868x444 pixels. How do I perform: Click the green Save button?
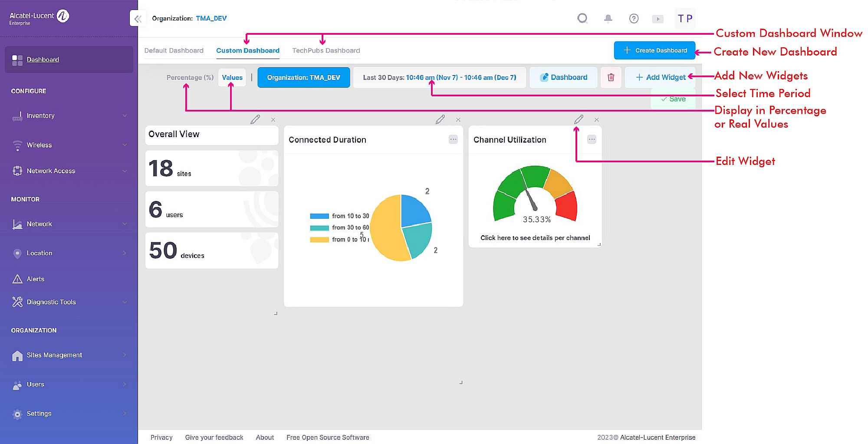click(x=673, y=99)
